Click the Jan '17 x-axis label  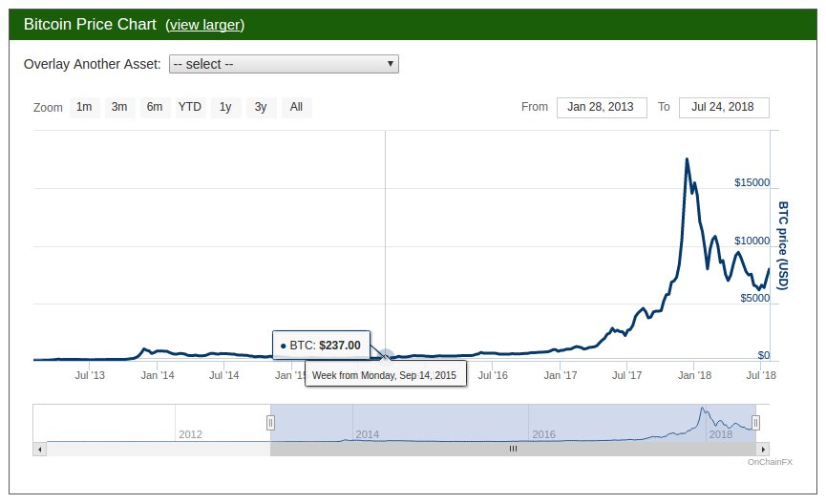coord(560,375)
